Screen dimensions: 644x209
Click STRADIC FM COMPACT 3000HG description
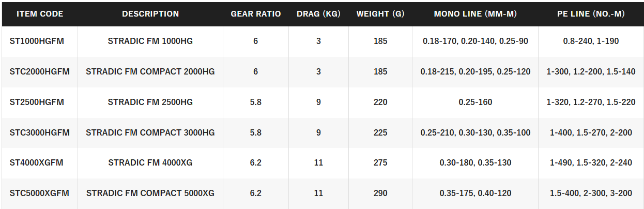click(x=150, y=132)
